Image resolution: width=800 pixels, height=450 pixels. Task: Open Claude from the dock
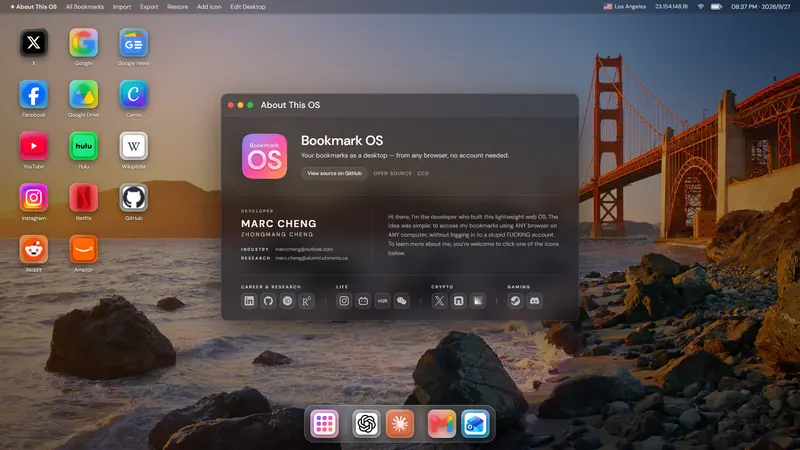(x=400, y=423)
